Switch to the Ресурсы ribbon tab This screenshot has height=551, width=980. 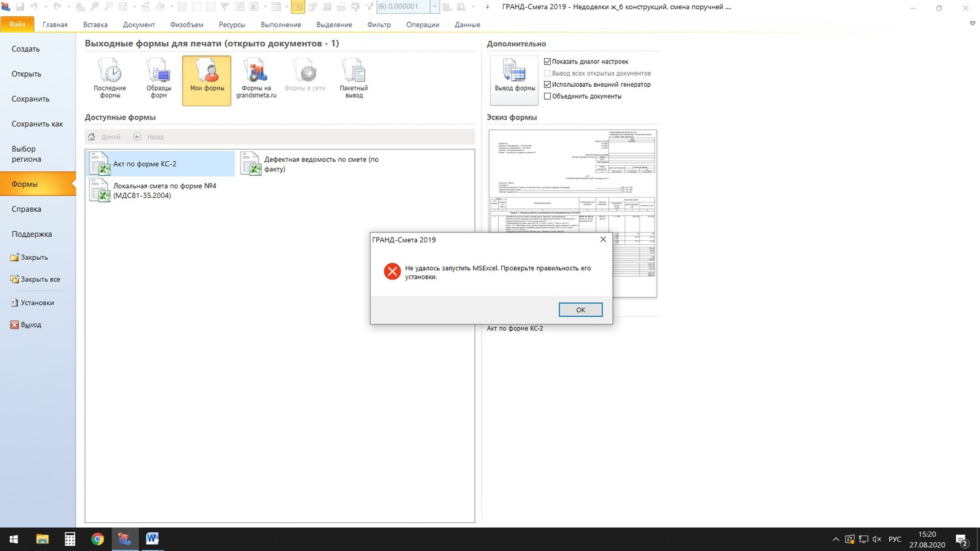232,25
